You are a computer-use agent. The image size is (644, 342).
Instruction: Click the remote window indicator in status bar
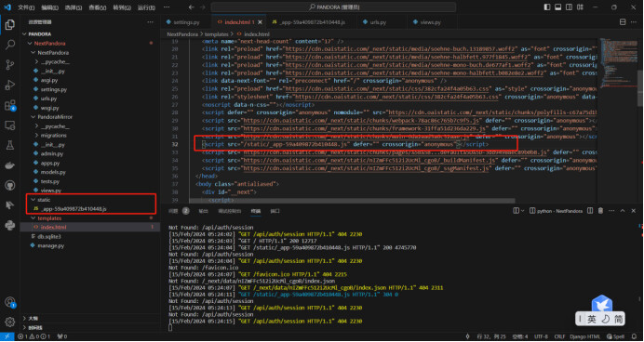point(7,336)
